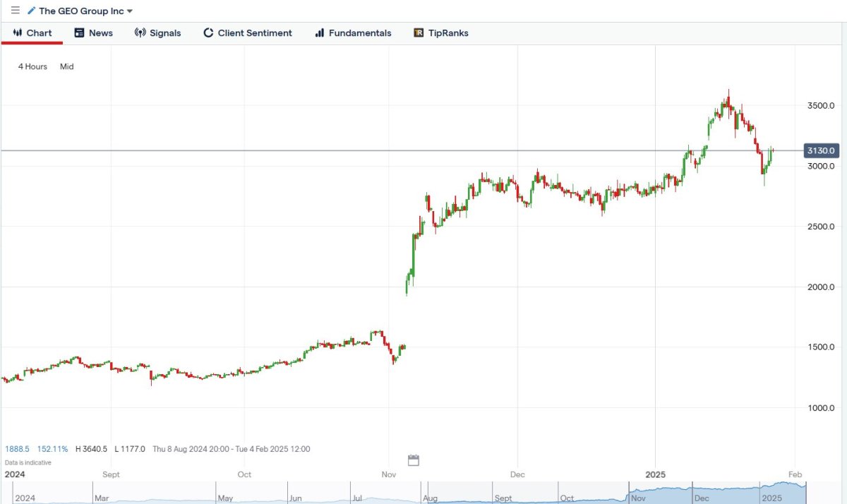
Task: View the Fundamentals tab
Action: coord(352,32)
